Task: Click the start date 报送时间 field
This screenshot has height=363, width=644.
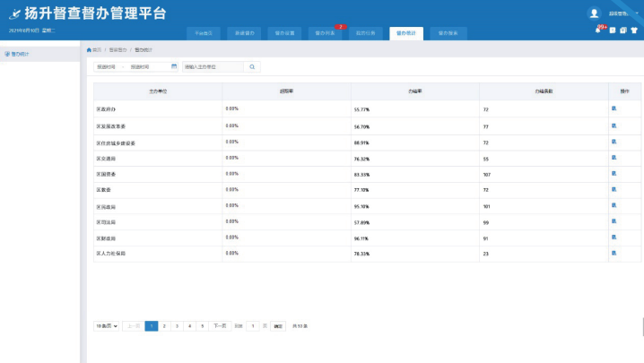Action: (x=108, y=66)
